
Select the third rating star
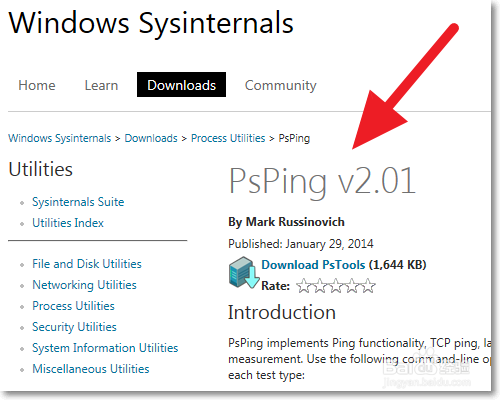coord(336,286)
